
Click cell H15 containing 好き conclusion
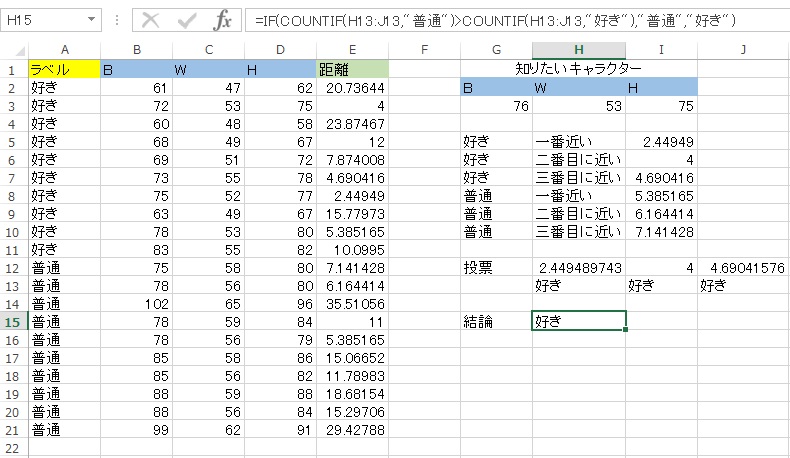point(579,321)
